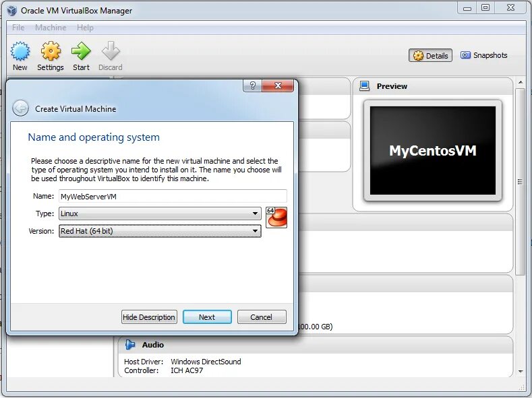Click the Preview section header
The width and height of the screenshot is (532, 398).
pyautogui.click(x=433, y=86)
